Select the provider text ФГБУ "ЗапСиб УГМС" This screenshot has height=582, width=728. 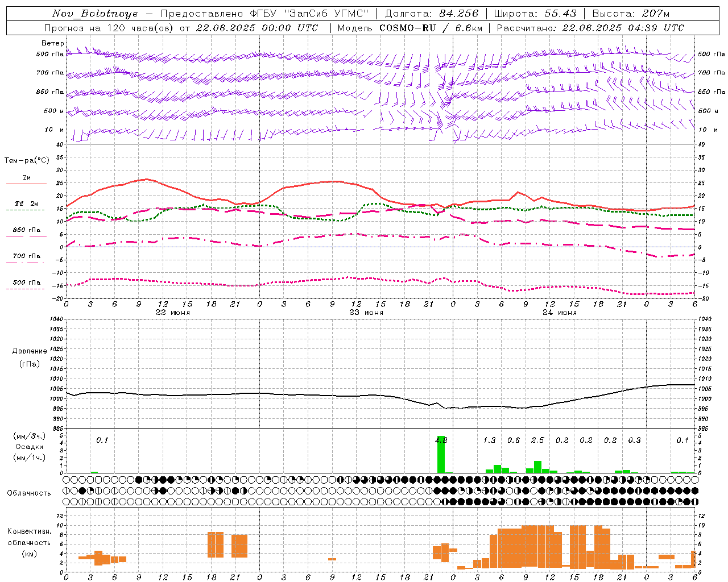coord(309,14)
